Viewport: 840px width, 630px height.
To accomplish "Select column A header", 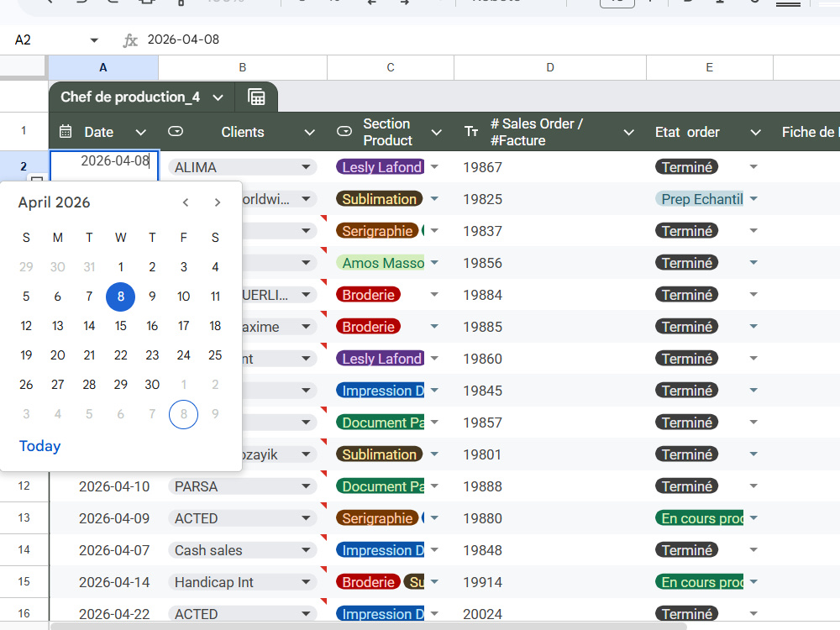I will pos(103,67).
